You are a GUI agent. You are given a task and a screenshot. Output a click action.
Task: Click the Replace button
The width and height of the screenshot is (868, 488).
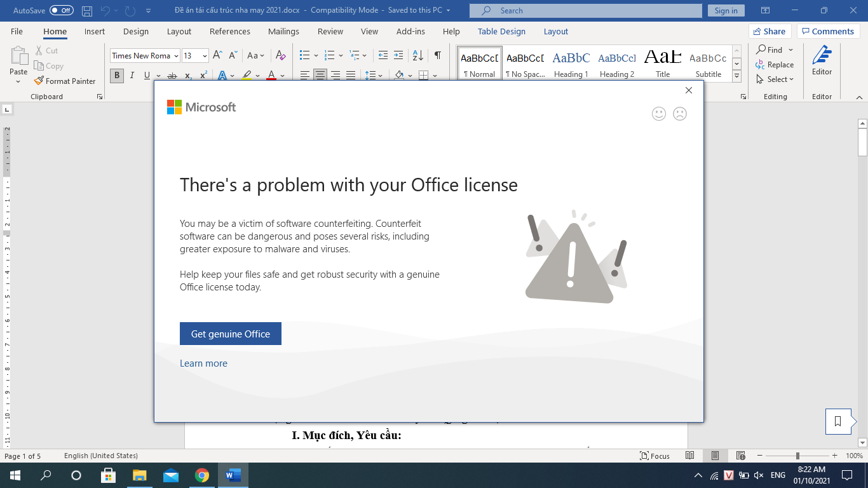click(775, 65)
